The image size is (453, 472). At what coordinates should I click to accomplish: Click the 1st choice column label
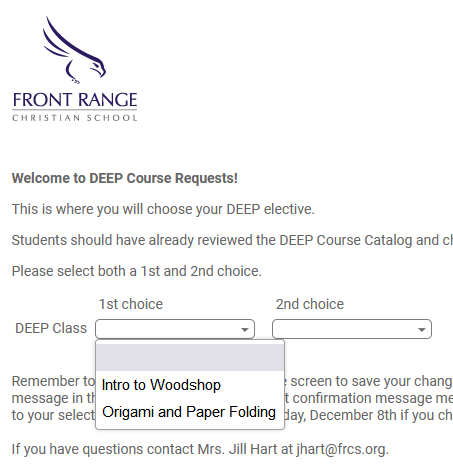tap(131, 304)
